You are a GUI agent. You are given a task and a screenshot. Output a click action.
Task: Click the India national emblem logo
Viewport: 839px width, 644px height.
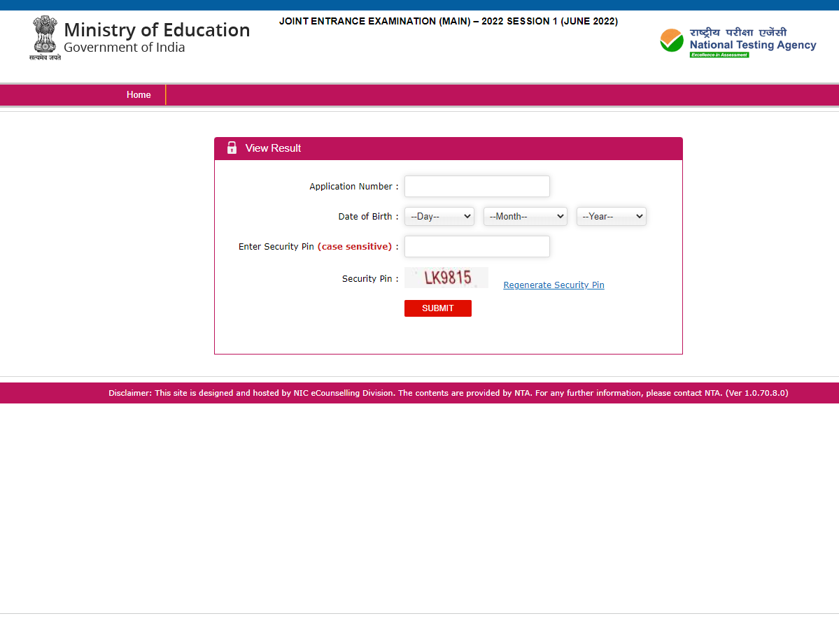click(45, 36)
